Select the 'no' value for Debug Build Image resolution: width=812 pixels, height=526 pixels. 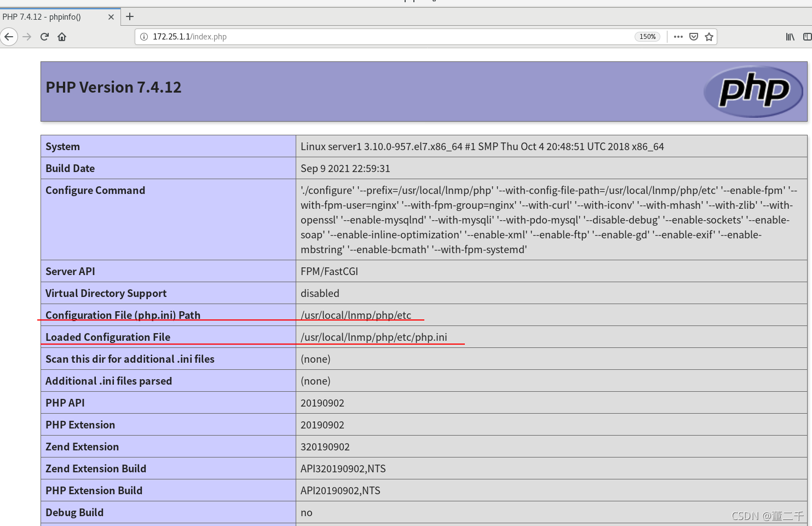[307, 512]
